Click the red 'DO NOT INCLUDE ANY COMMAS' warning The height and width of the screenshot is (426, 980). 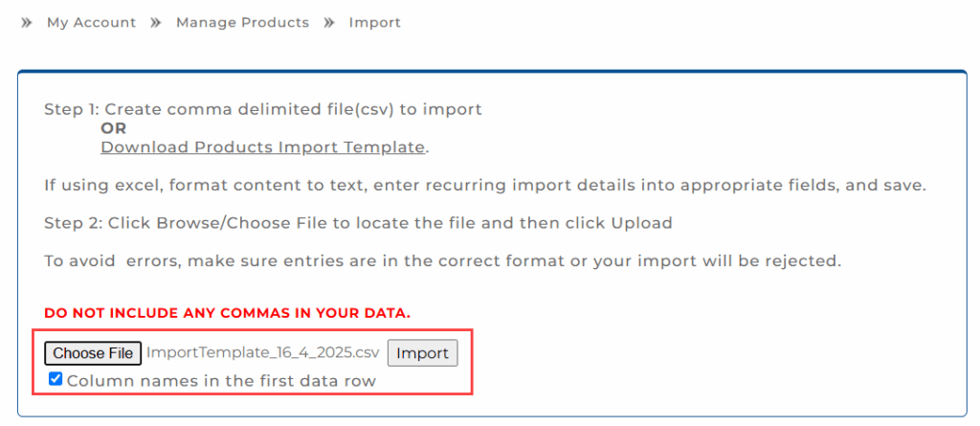(x=227, y=313)
